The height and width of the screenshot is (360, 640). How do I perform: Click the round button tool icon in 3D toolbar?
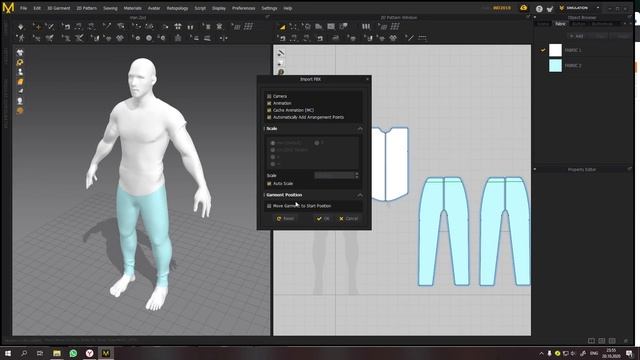coord(149,38)
